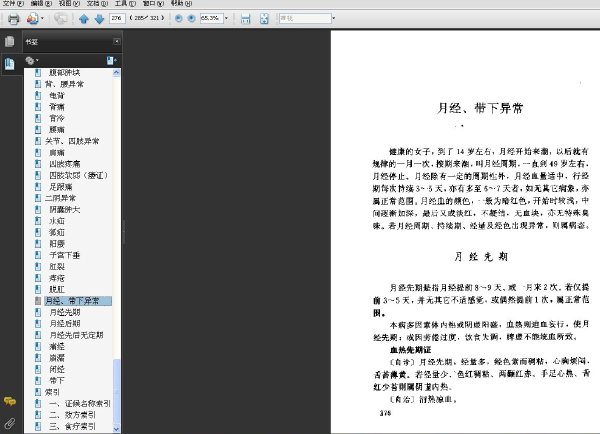
Task: Open zoom percentage dropdown arrow
Action: [x=226, y=18]
